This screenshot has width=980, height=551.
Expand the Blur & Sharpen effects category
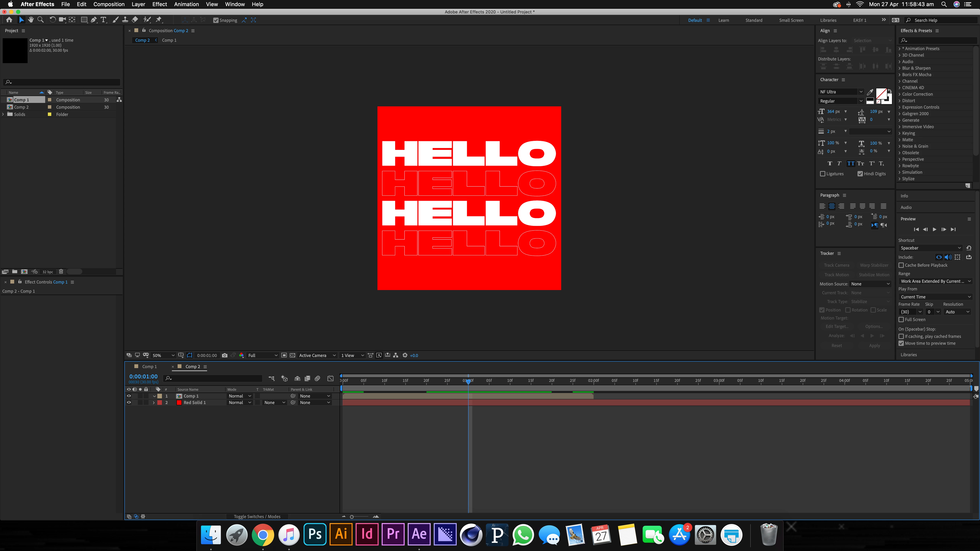pos(899,68)
